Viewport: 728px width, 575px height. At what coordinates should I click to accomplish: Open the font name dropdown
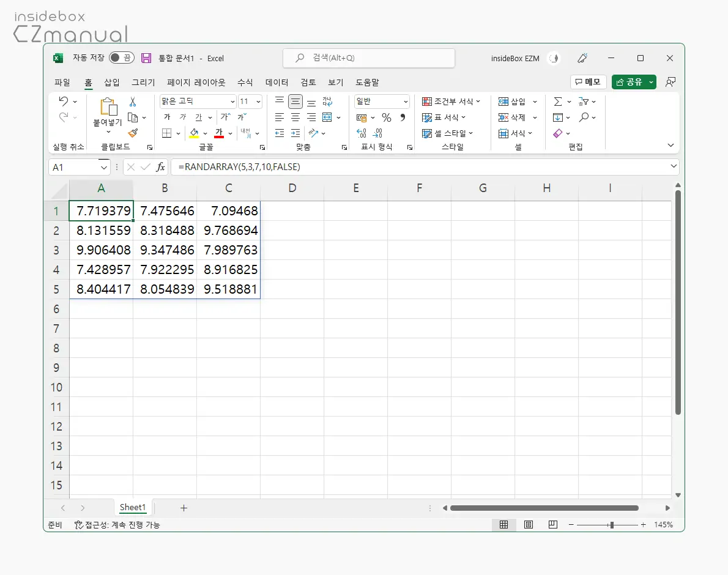[232, 102]
